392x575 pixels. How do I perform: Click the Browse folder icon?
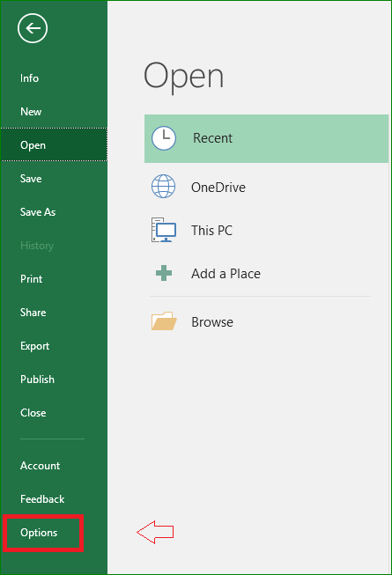(164, 321)
